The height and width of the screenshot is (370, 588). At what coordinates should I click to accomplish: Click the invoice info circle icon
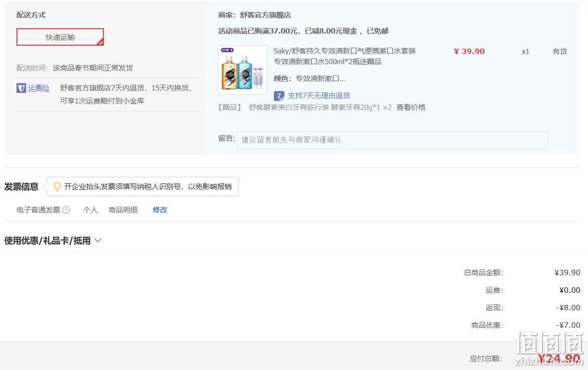pyautogui.click(x=66, y=210)
